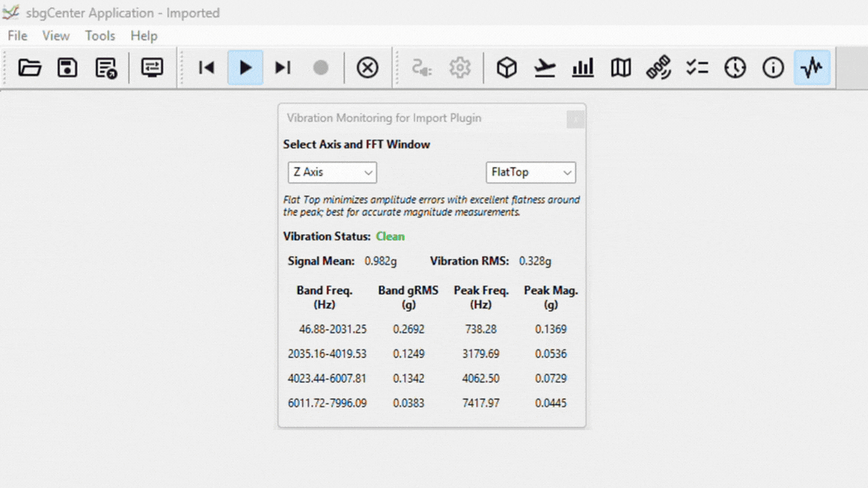Open the Vibration Monitoring waveform tool
This screenshot has width=868, height=488.
point(811,67)
